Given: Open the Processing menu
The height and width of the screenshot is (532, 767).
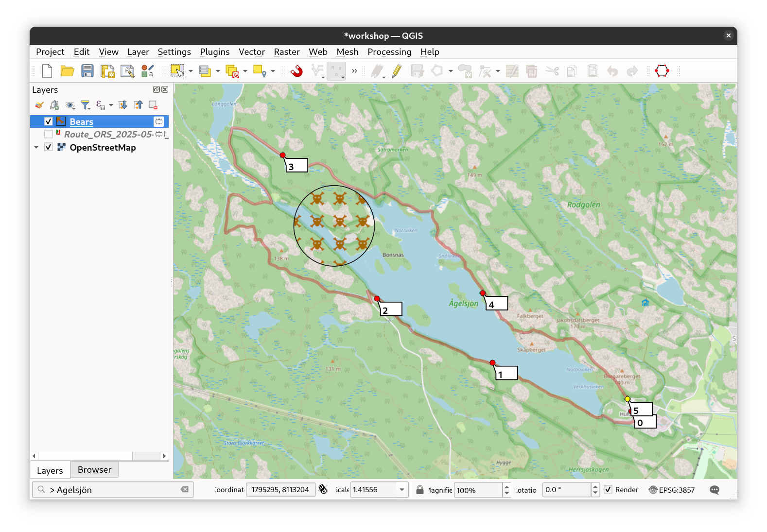Looking at the screenshot, I should [389, 52].
